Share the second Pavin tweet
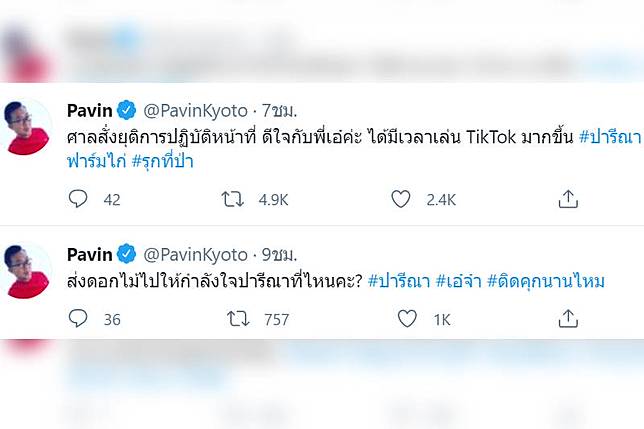Image resolution: width=644 pixels, height=429 pixels. point(568,319)
